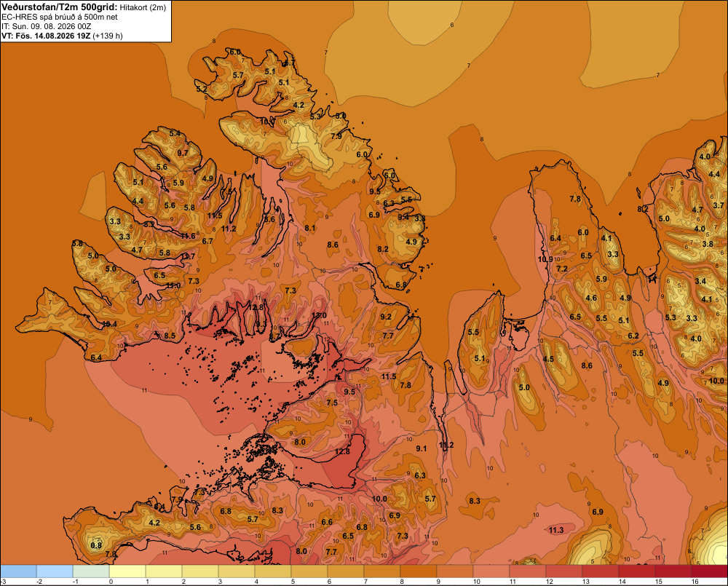Click the legend tick label '10'
Viewport: 728px width, 586px height.
coord(476,582)
